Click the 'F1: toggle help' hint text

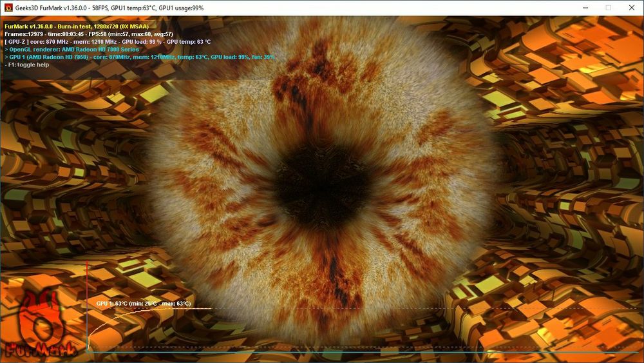(x=26, y=64)
